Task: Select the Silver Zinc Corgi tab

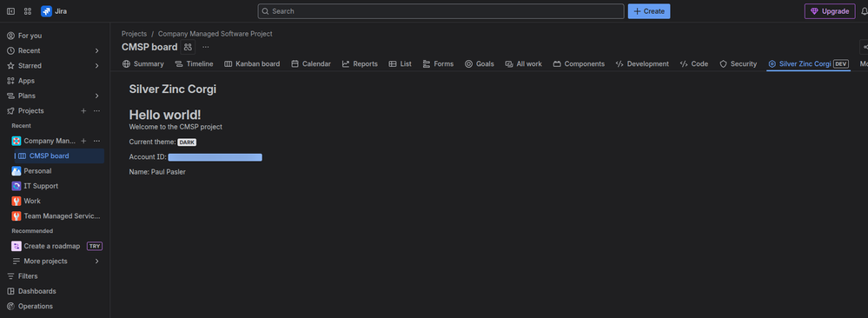Action: (808, 63)
